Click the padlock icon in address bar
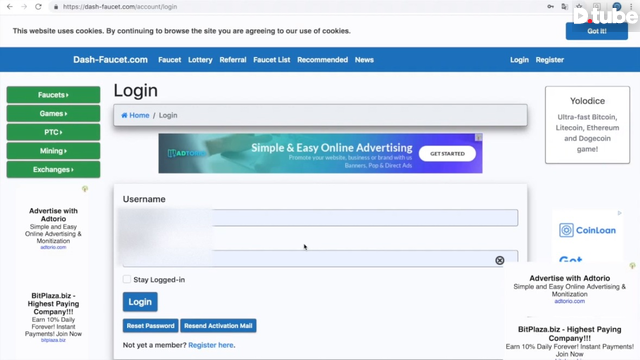The image size is (640, 360). click(x=56, y=7)
